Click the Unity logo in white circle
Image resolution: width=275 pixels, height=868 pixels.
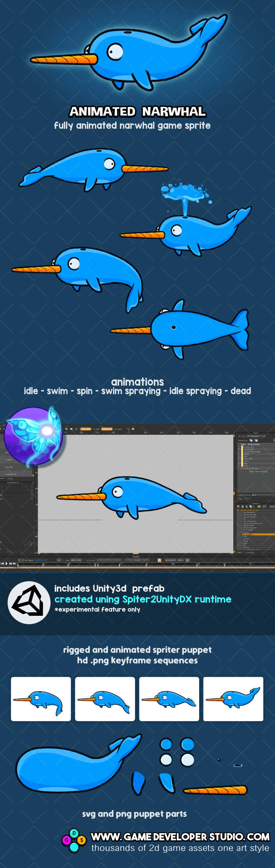(29, 602)
